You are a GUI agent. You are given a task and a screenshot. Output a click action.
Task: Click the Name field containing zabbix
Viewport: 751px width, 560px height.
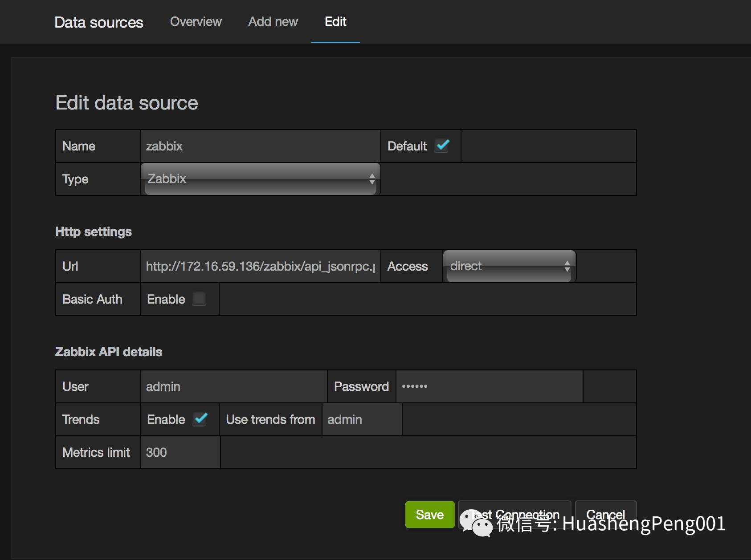pyautogui.click(x=260, y=146)
